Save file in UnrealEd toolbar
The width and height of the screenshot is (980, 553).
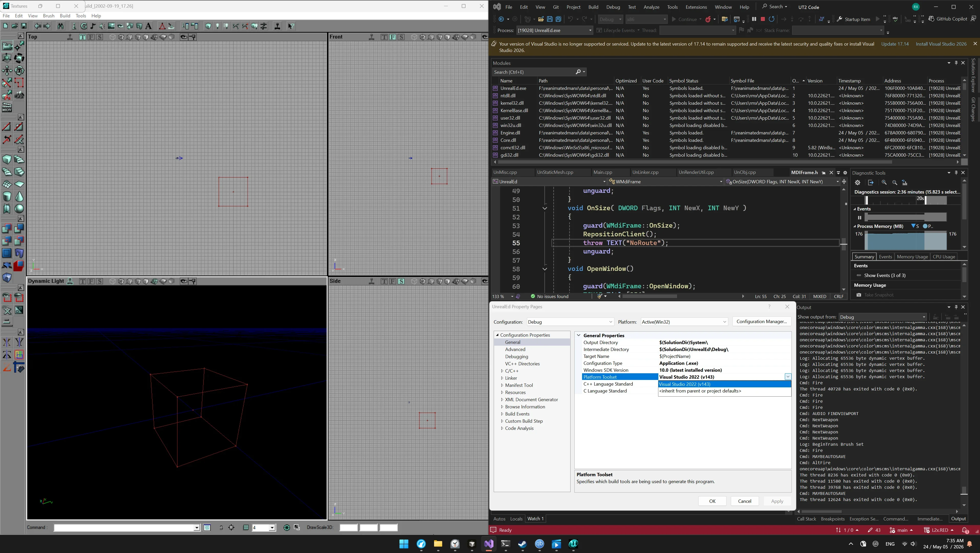[x=24, y=26]
